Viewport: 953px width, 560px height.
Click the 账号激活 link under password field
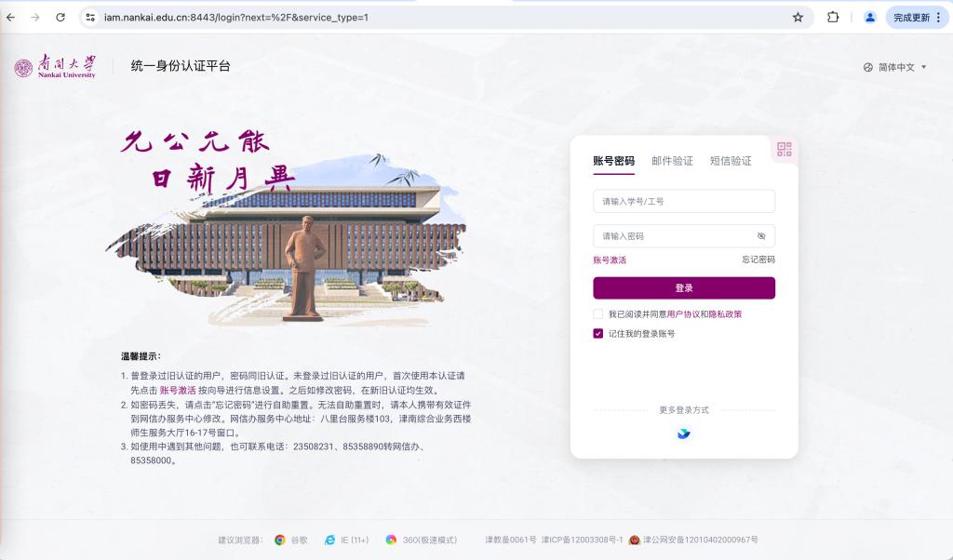(x=610, y=260)
